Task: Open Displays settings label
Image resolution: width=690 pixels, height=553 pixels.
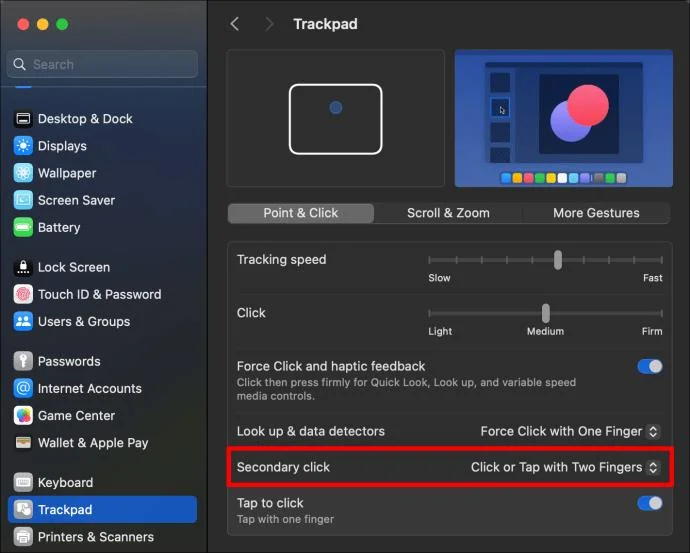Action: coord(62,146)
